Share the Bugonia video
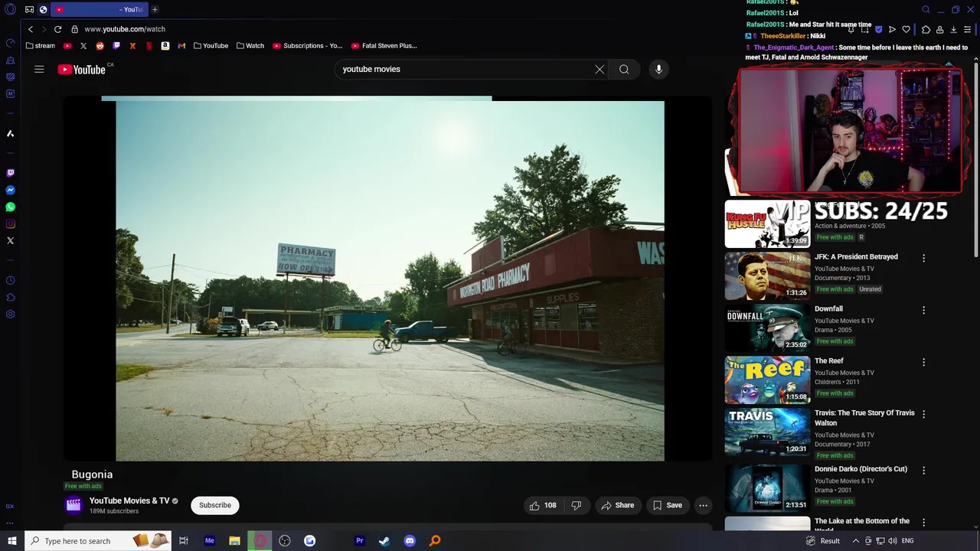 617,505
